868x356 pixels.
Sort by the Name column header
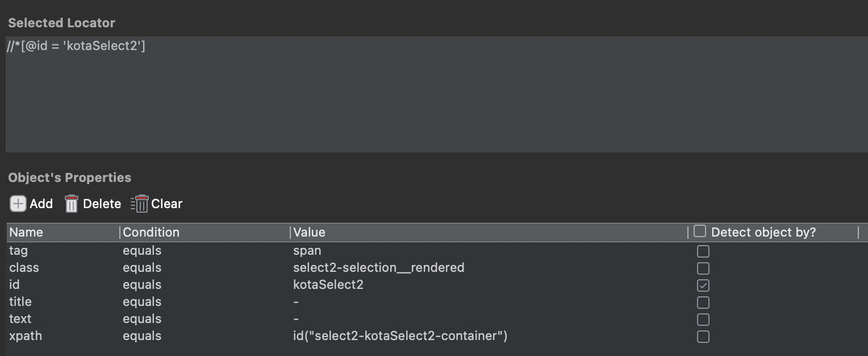pyautogui.click(x=26, y=232)
